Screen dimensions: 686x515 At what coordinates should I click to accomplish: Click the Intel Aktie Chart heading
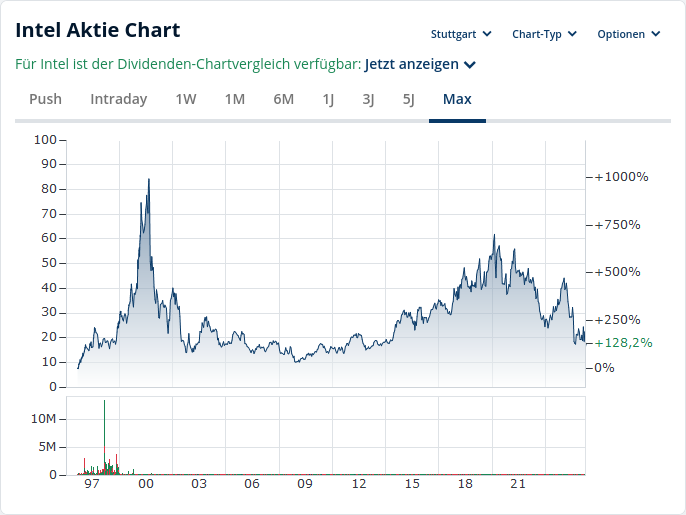click(98, 30)
